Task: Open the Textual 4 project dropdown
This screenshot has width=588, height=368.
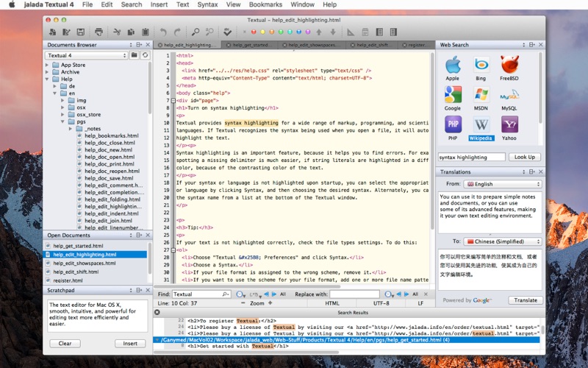Action: [x=87, y=55]
